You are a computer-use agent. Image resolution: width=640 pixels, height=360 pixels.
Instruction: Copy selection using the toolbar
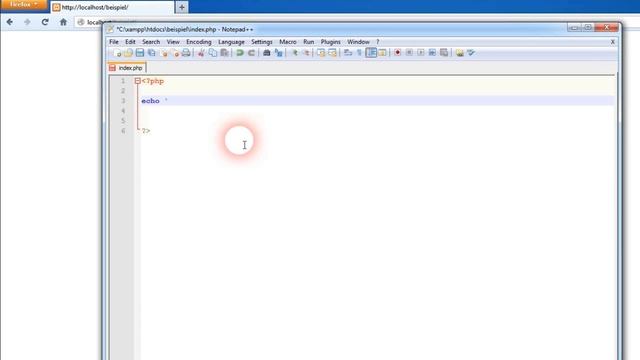click(x=213, y=53)
